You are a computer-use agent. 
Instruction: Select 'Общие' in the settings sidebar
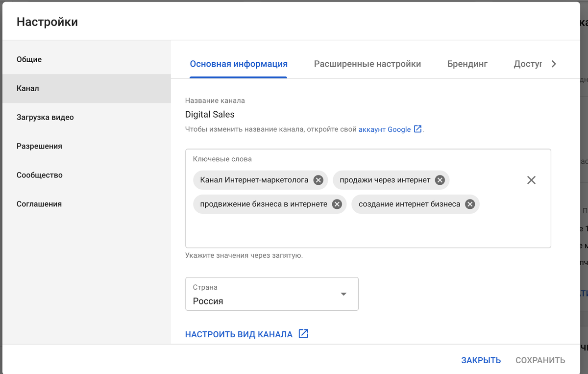click(87, 59)
